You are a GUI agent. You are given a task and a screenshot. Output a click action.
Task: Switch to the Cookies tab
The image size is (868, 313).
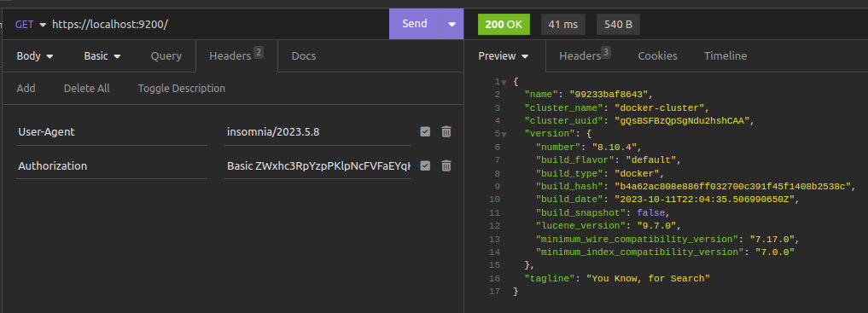(x=657, y=55)
